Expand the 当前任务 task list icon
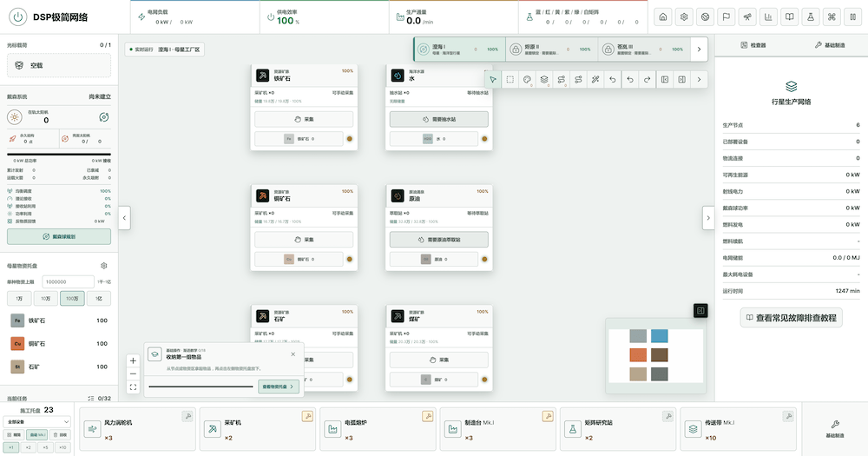 point(91,399)
